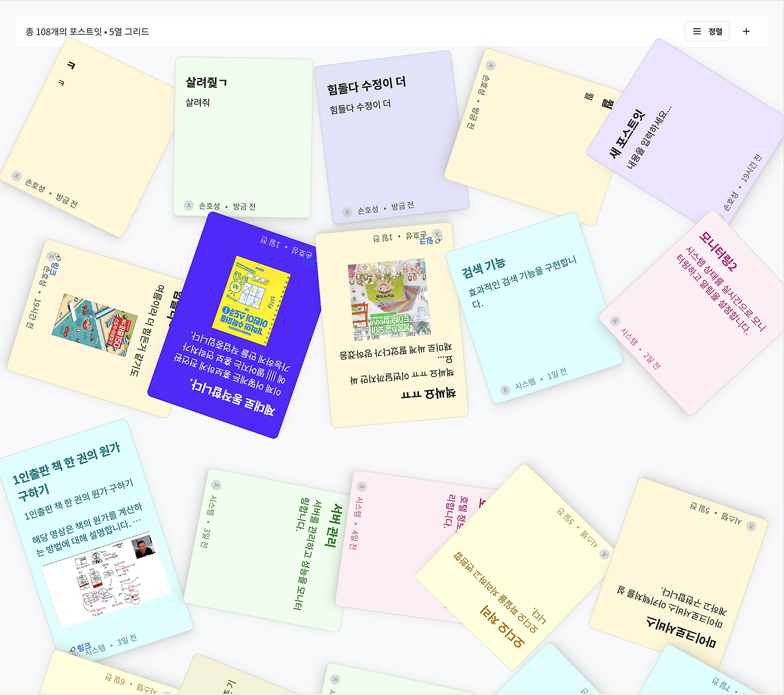Click the '마이크로서비스' note title

click(680, 633)
